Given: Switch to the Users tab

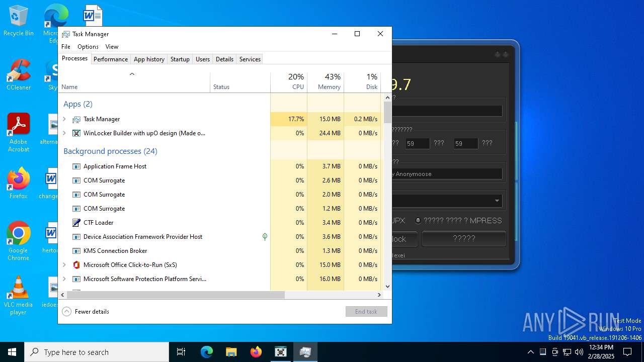Looking at the screenshot, I should coord(203,59).
